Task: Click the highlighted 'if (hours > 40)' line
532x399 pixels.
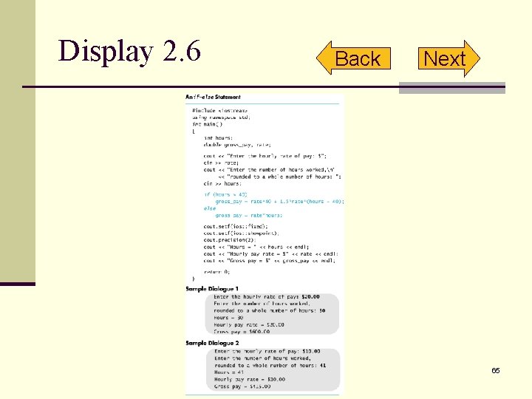Action: pos(225,194)
